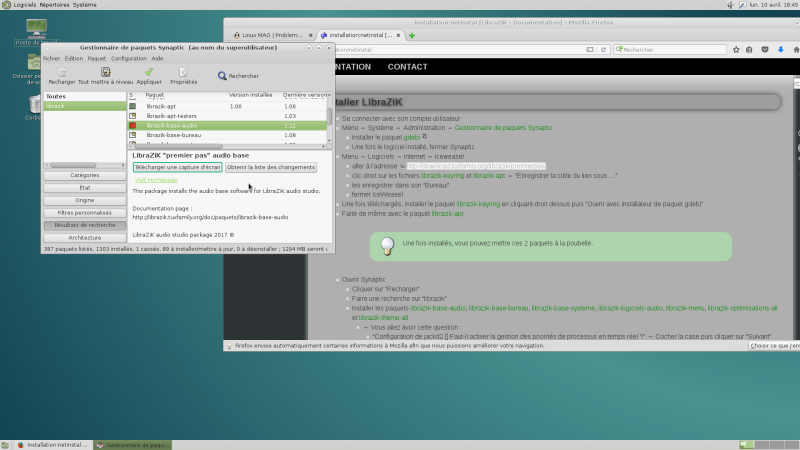Open the Édition menu in Synaptic
Screen dimensions: 800x450
(73, 59)
